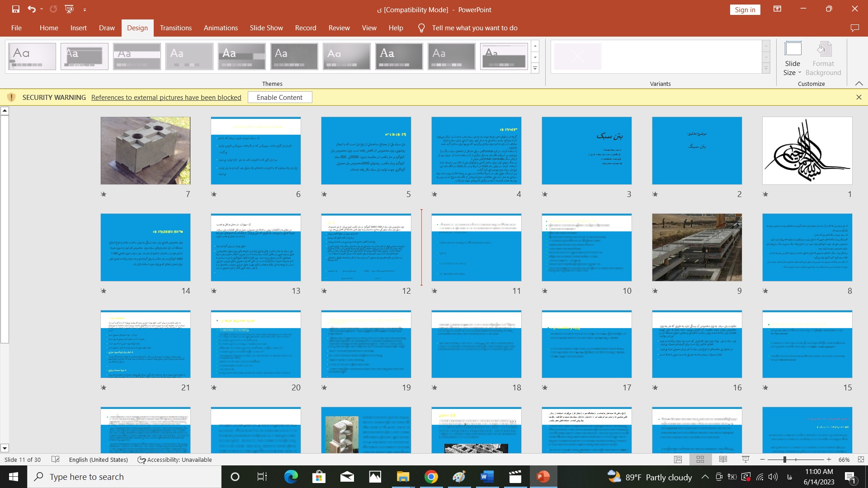Open Customize Quick Access Toolbar dropdown
Image resolution: width=868 pixels, height=488 pixels.
(85, 9)
